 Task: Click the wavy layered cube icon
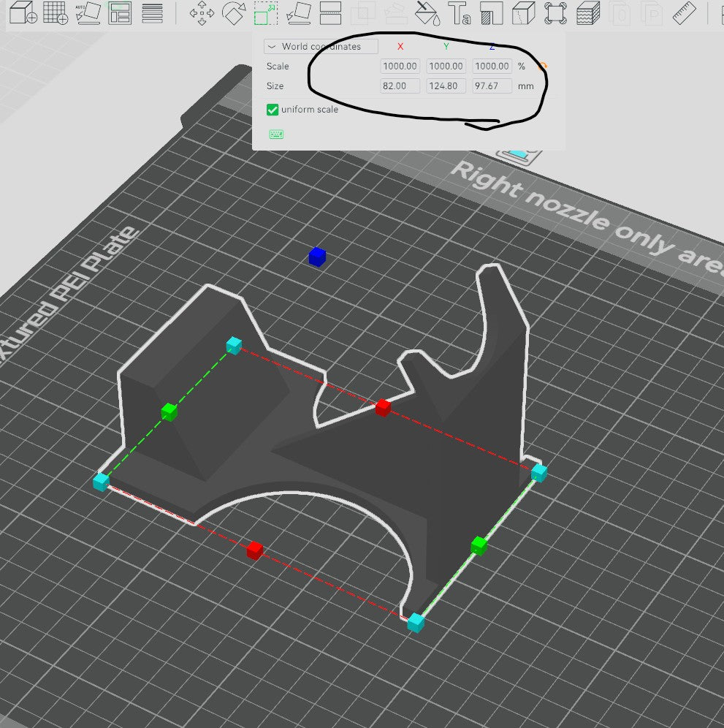[x=588, y=13]
